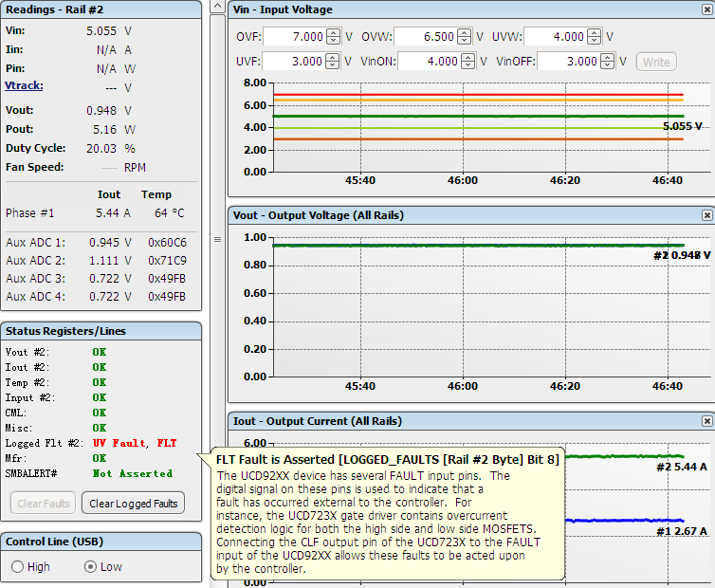Viewport: 715px width, 588px height.
Task: Click Clear Logged Faults button
Action: click(133, 504)
